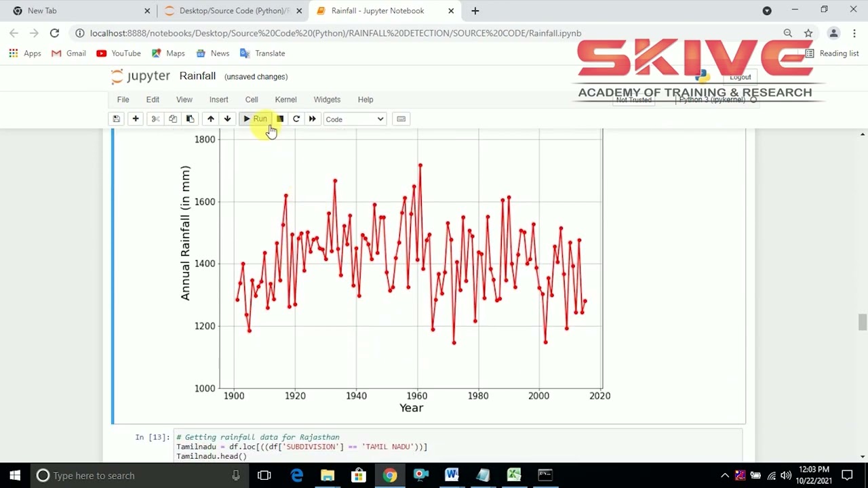
Task: Bookmark this page with star icon
Action: coord(808,33)
